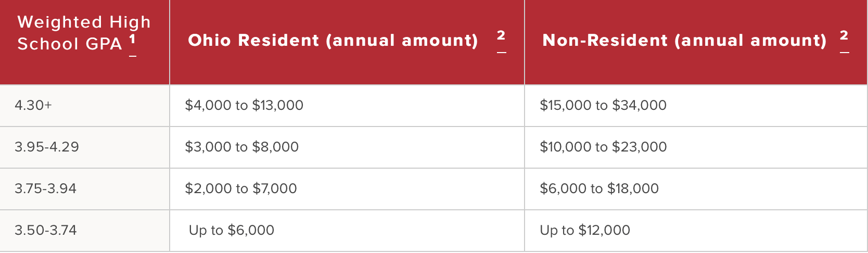Screen dimensions: 868x253
Task: Select the 3.75-3.94 GPA cell
Action: click(85, 189)
